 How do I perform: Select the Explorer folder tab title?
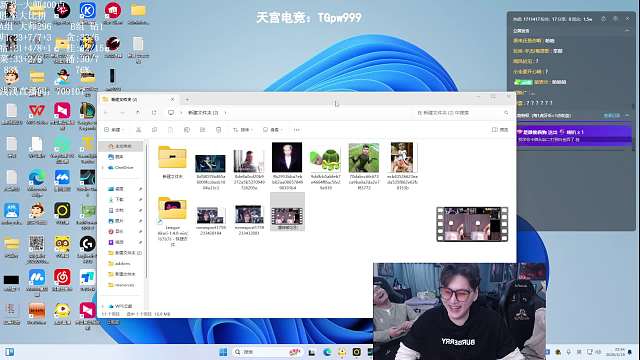(x=124, y=100)
